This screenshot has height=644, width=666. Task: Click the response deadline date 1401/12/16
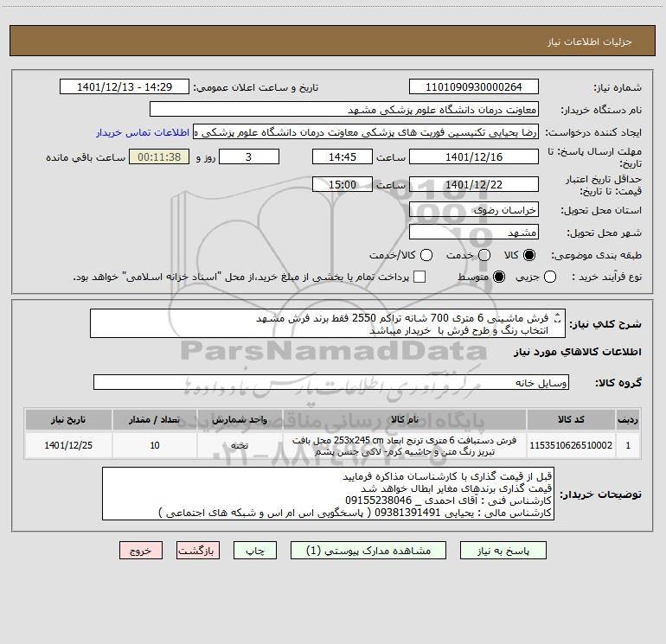point(474,156)
